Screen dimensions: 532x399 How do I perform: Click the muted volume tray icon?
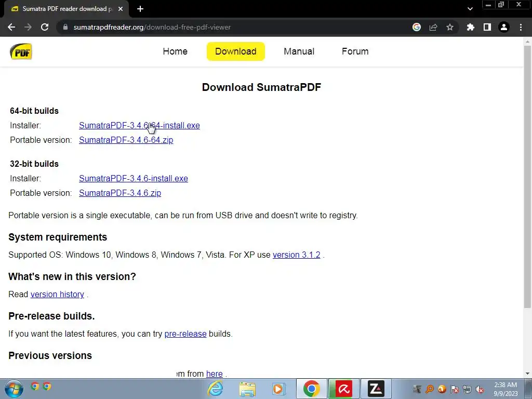pos(480,389)
